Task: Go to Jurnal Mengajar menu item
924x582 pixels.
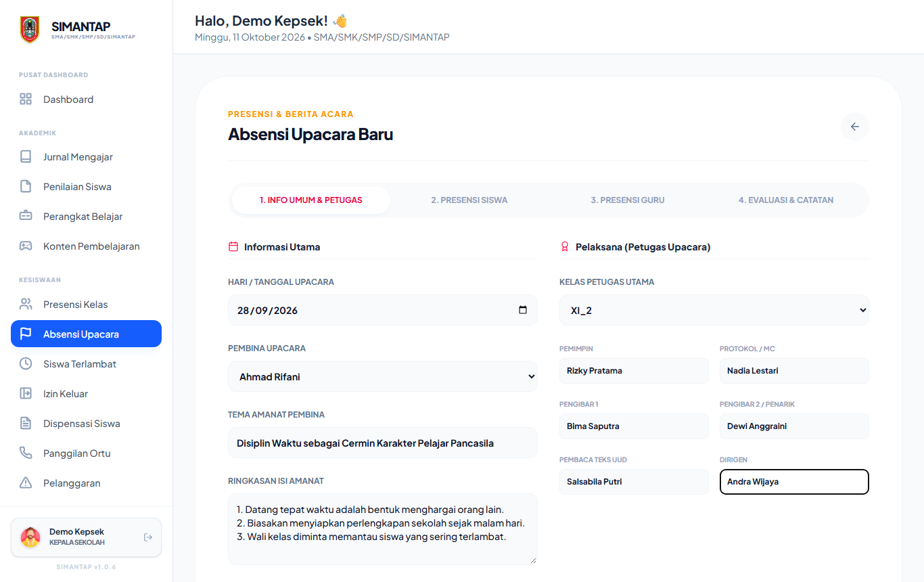Action: click(87, 157)
